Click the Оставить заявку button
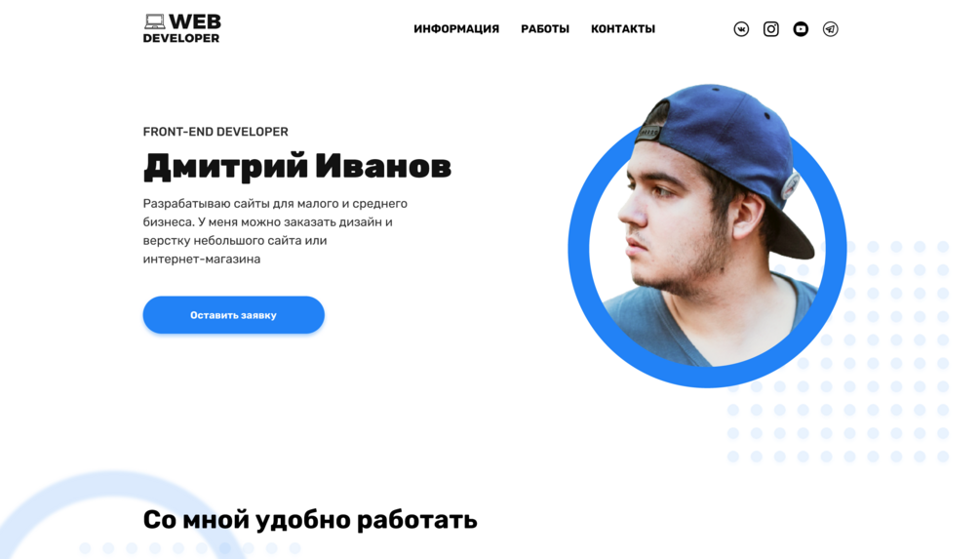980x559 pixels. [x=233, y=314]
